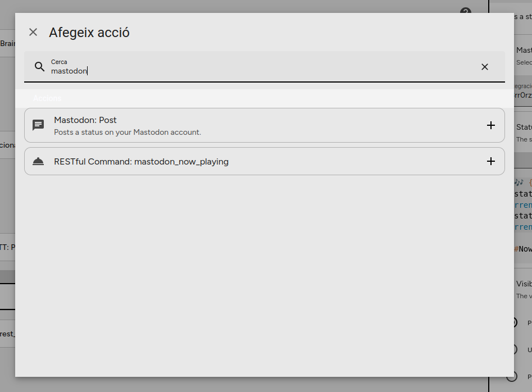
Task: Add the Mastodon: Post action with plus
Action: pos(490,125)
